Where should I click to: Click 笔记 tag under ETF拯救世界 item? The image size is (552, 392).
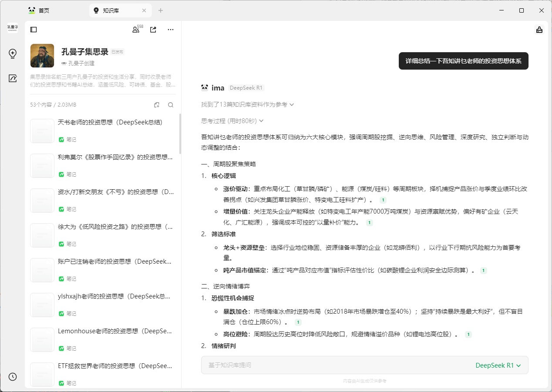tap(67, 383)
